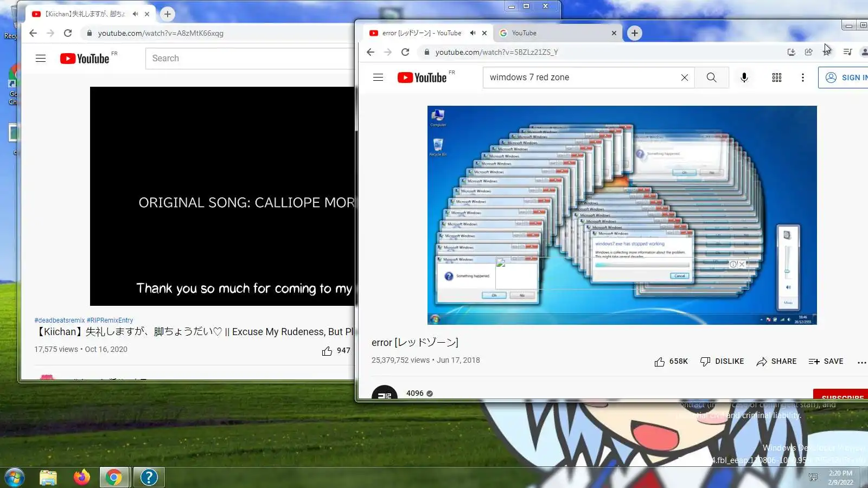The width and height of the screenshot is (868, 488).
Task: Open the Windows Start orb
Action: coord(15,477)
